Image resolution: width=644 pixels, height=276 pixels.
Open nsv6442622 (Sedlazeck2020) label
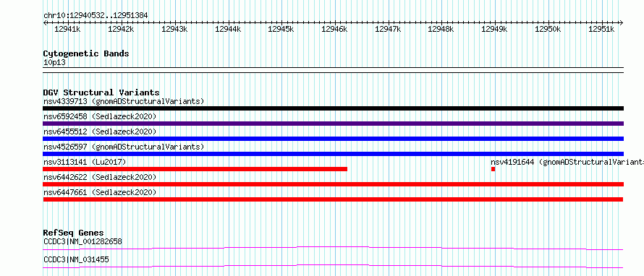click(x=100, y=177)
